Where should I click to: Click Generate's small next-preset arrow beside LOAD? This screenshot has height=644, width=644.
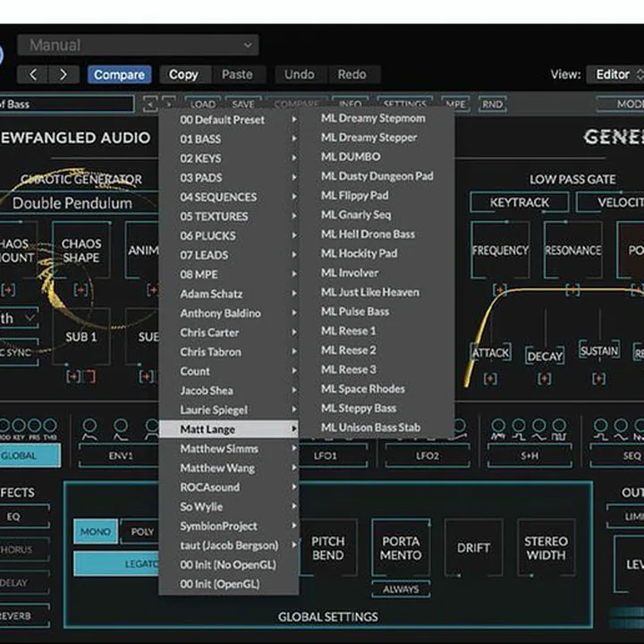pyautogui.click(x=169, y=101)
